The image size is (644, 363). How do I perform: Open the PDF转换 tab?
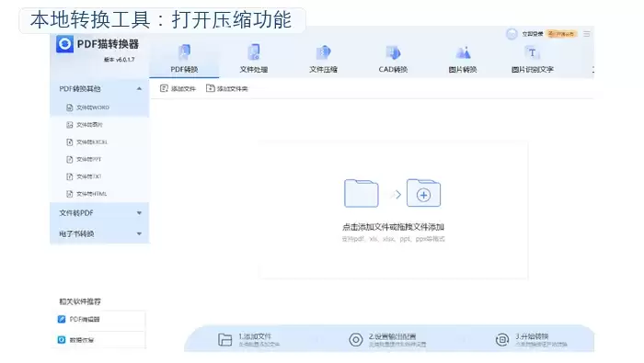pos(184,59)
